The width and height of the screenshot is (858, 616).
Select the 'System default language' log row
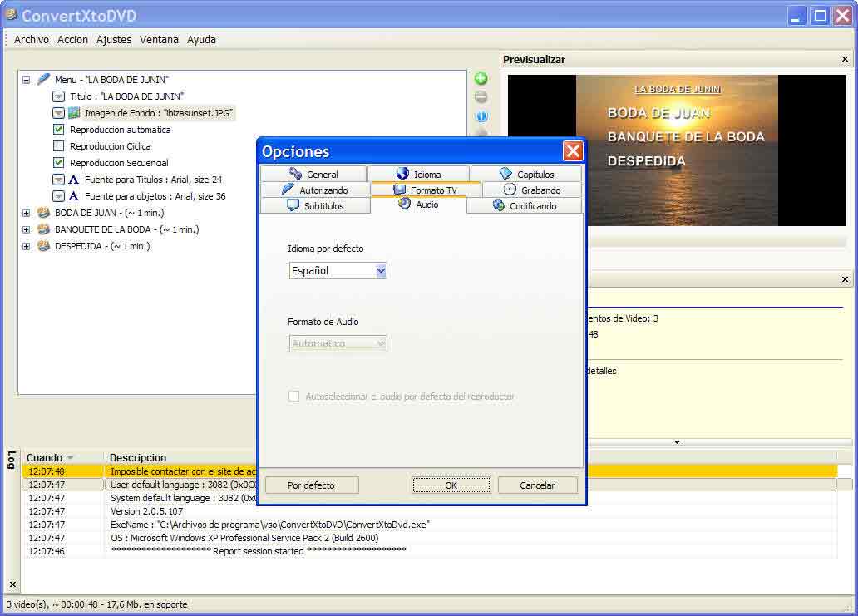pyautogui.click(x=430, y=498)
